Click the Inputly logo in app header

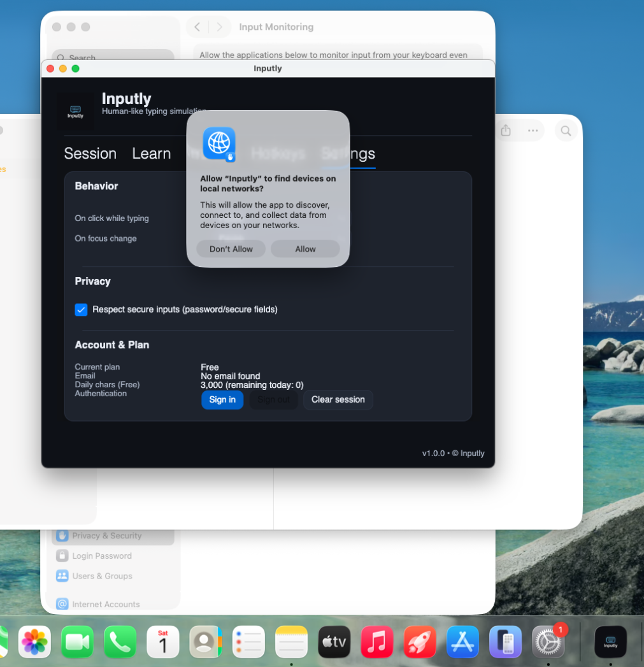click(75, 111)
